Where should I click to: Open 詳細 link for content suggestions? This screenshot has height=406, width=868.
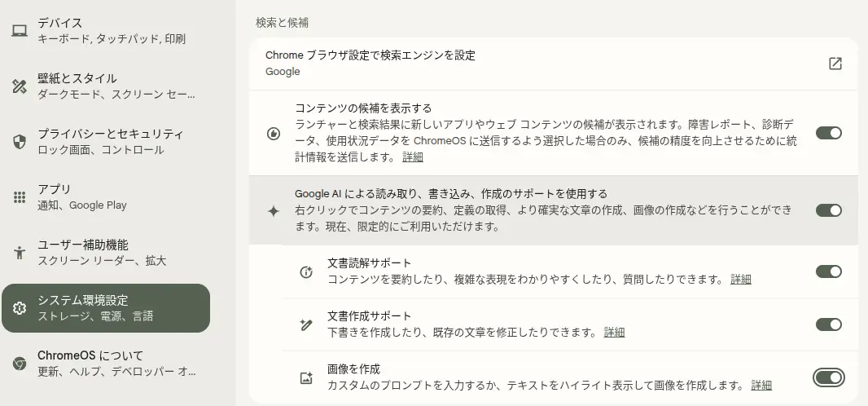[x=413, y=157]
